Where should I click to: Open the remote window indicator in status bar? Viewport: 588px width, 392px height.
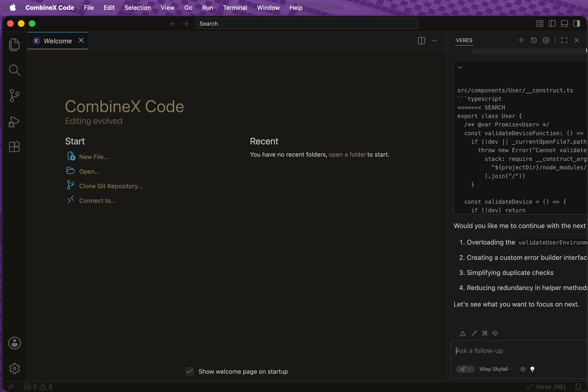click(x=11, y=387)
